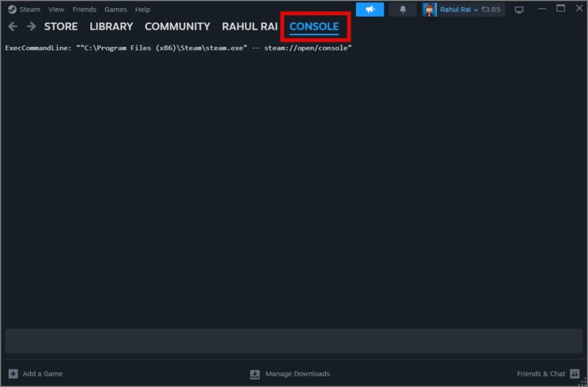Image resolution: width=588 pixels, height=387 pixels.
Task: Switch to the STORE tab
Action: pos(61,26)
